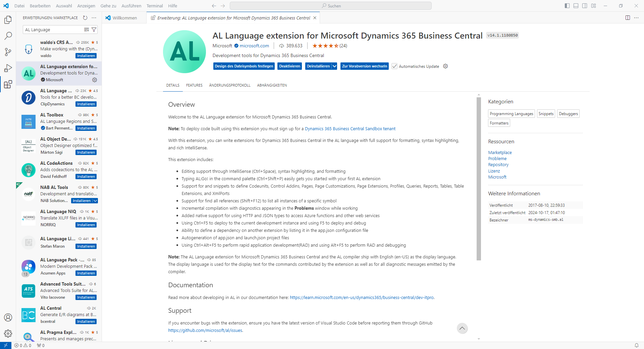Select the Programming Languages category tag
The height and width of the screenshot is (349, 644).
tap(512, 114)
